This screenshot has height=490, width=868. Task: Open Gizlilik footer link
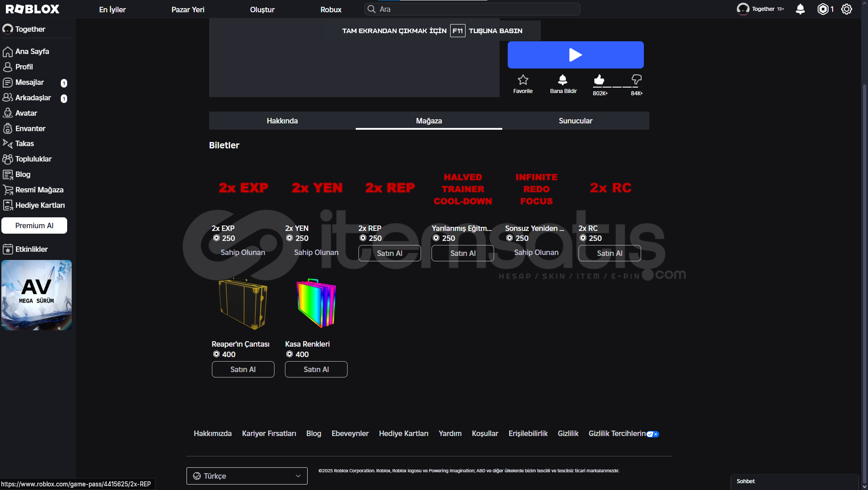pos(568,434)
